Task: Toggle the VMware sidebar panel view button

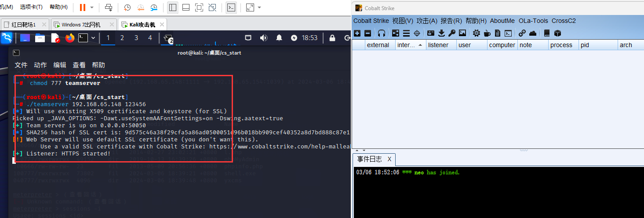Action: (173, 7)
